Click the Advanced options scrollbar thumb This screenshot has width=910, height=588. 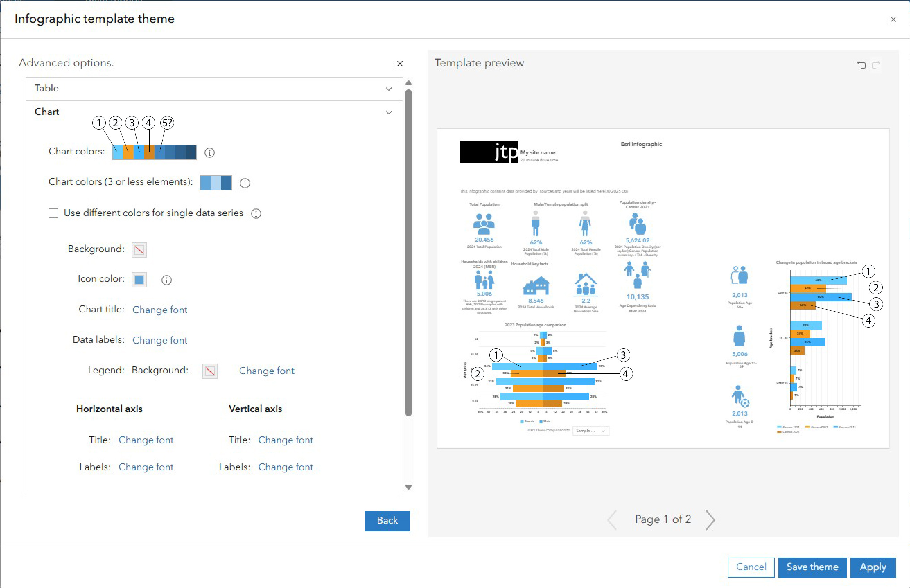[409, 252]
